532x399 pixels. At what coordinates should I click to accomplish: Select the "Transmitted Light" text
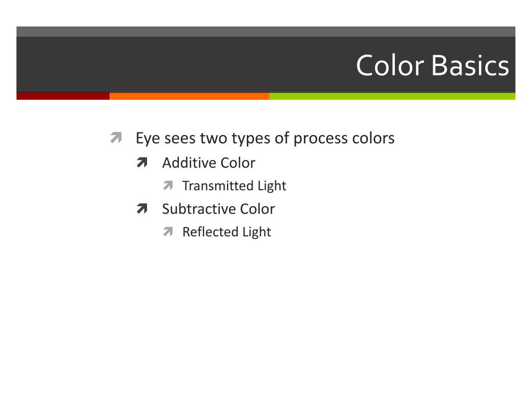pos(234,186)
